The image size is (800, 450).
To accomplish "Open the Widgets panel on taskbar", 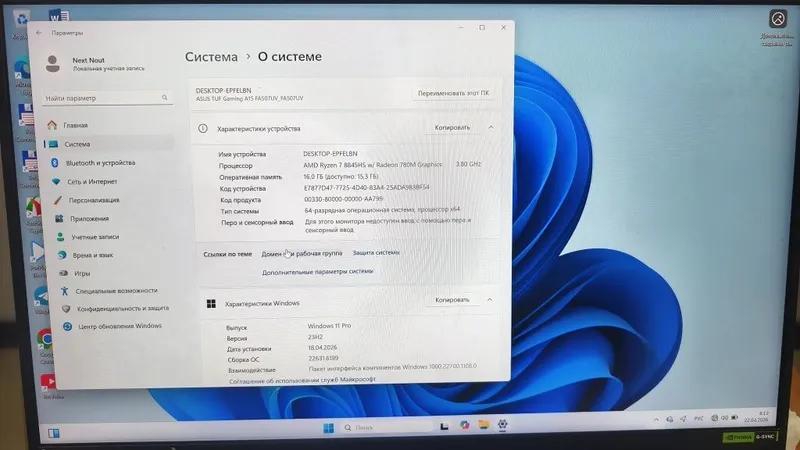I will [x=54, y=434].
